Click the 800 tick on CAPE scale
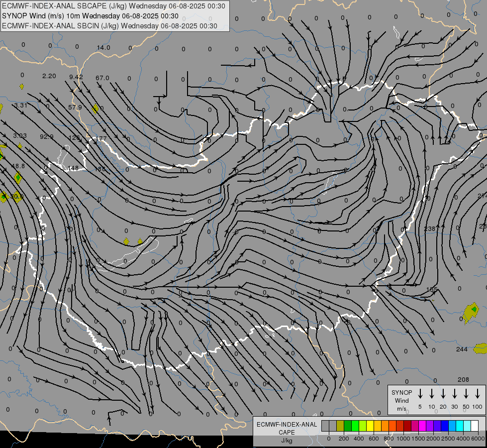Viewport: 487px width, 448px height. pyautogui.click(x=389, y=439)
